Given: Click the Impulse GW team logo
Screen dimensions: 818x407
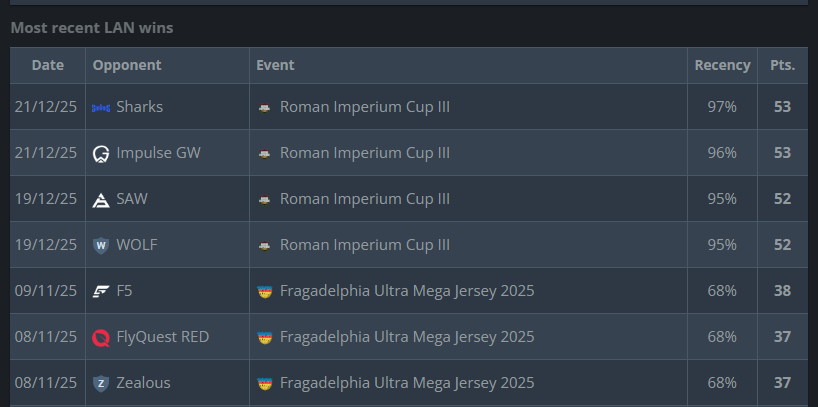Looking at the screenshot, I should coord(101,153).
